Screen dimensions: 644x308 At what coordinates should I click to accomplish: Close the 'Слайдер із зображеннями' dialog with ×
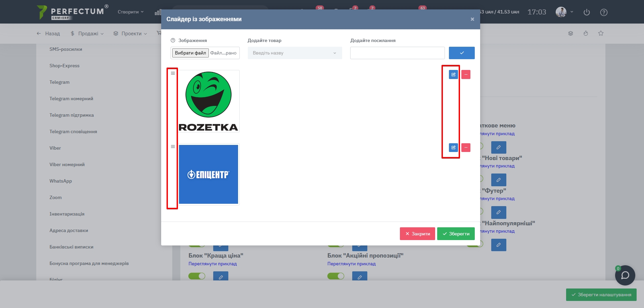(x=472, y=19)
